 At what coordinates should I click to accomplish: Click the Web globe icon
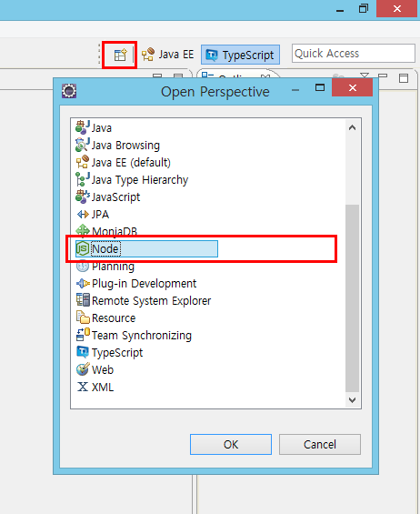(x=83, y=369)
